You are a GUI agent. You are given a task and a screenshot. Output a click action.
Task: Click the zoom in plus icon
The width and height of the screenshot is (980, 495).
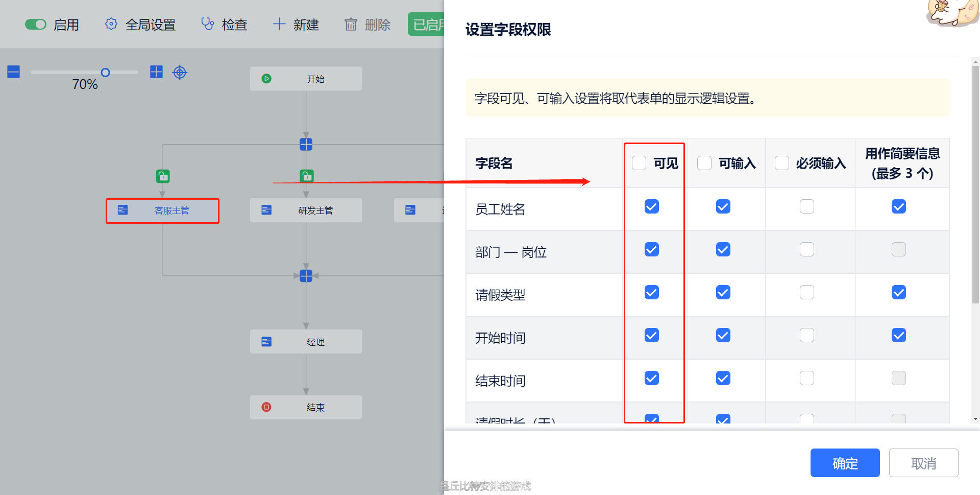156,72
